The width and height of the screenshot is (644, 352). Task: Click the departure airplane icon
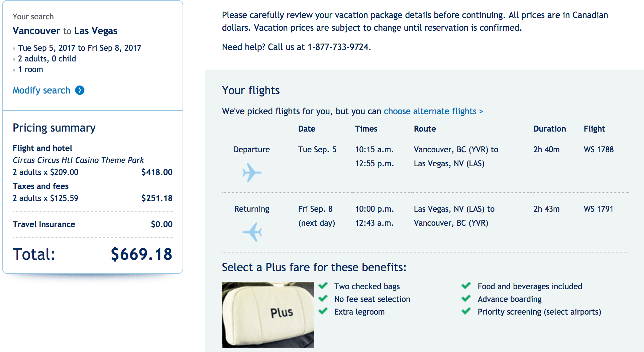coord(252,173)
